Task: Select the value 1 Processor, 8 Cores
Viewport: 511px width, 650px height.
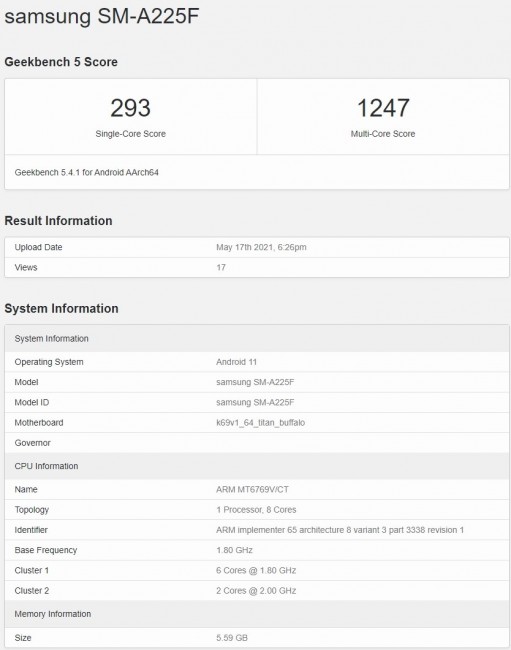Action: [256, 510]
